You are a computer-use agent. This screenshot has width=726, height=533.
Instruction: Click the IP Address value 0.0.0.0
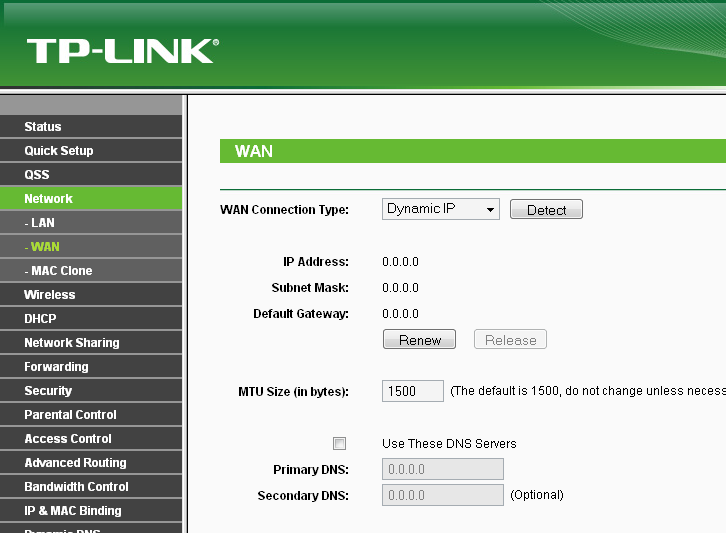[x=401, y=262]
